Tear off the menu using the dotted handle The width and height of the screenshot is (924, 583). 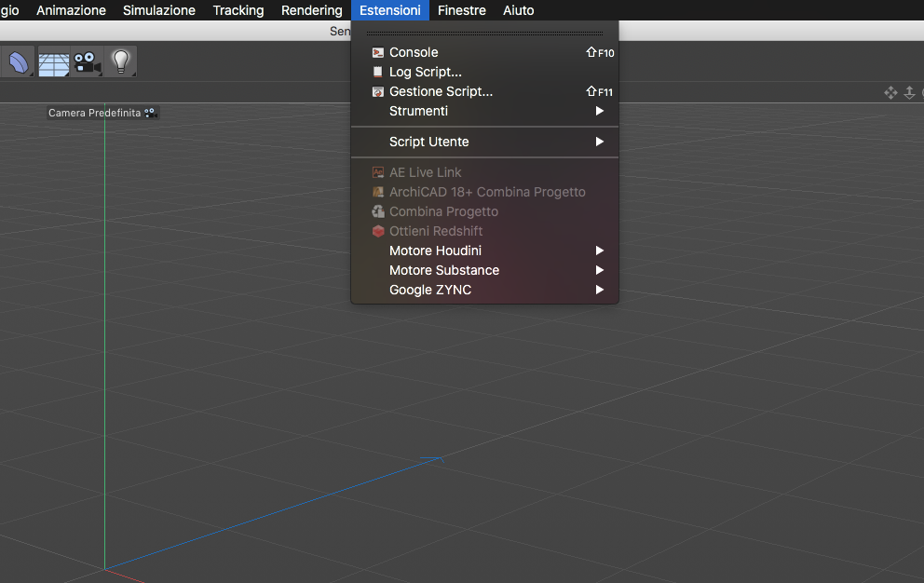coord(484,33)
